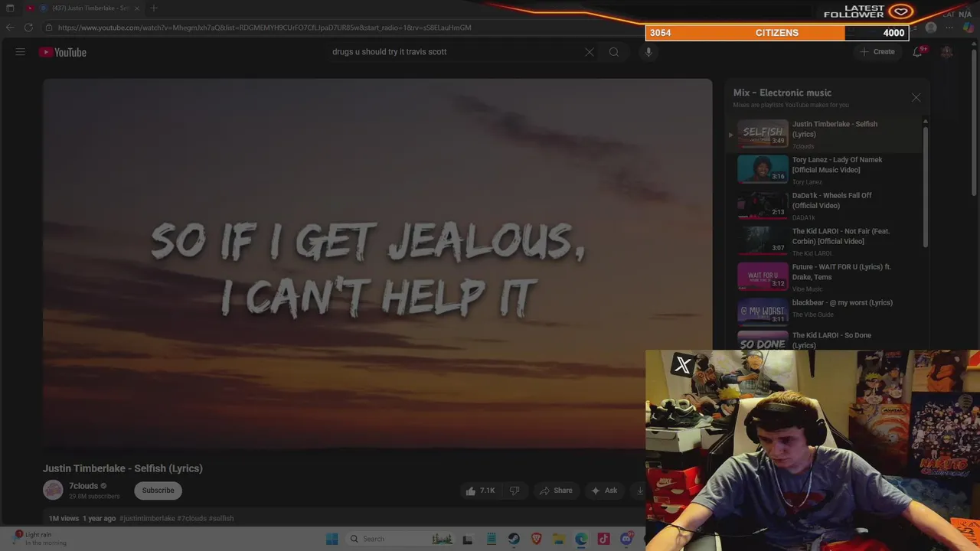
Task: Click the Tory Lanez channel name
Action: [x=807, y=182]
